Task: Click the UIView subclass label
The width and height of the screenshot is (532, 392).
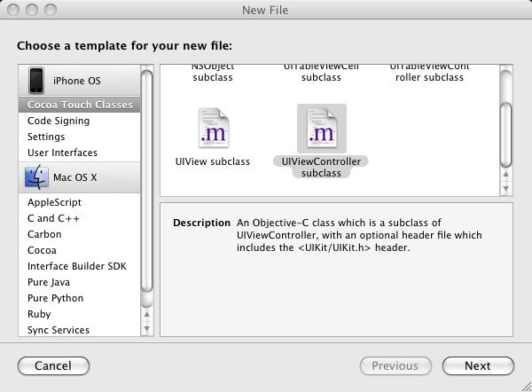Action: pos(213,161)
